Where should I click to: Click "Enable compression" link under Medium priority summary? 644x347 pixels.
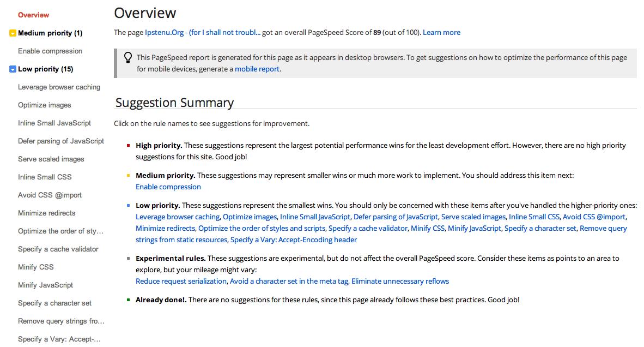(168, 187)
